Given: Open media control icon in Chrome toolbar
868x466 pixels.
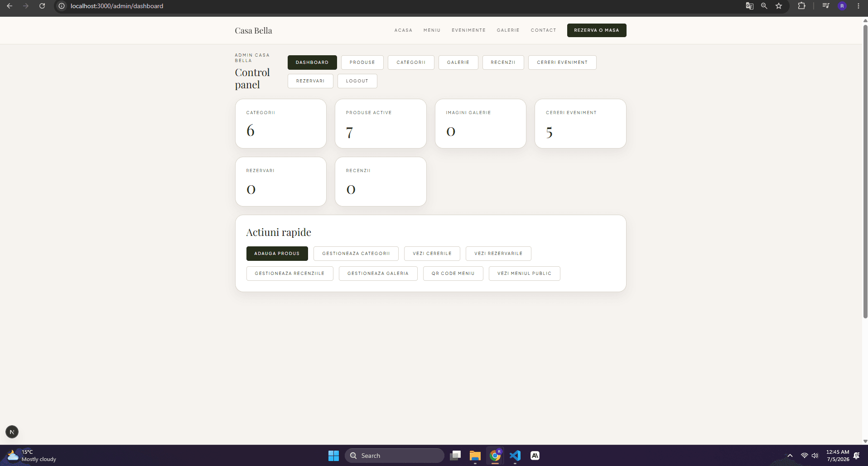Looking at the screenshot, I should tap(826, 6).
